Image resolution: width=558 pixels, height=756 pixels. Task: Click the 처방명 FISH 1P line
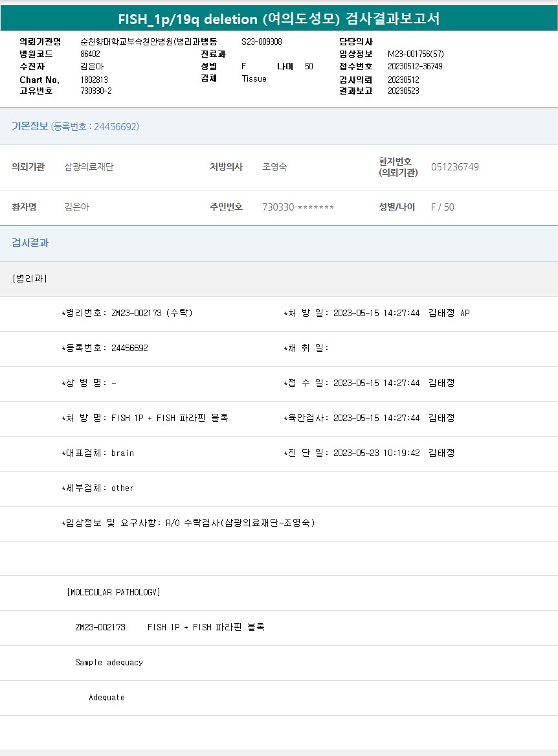point(144,418)
